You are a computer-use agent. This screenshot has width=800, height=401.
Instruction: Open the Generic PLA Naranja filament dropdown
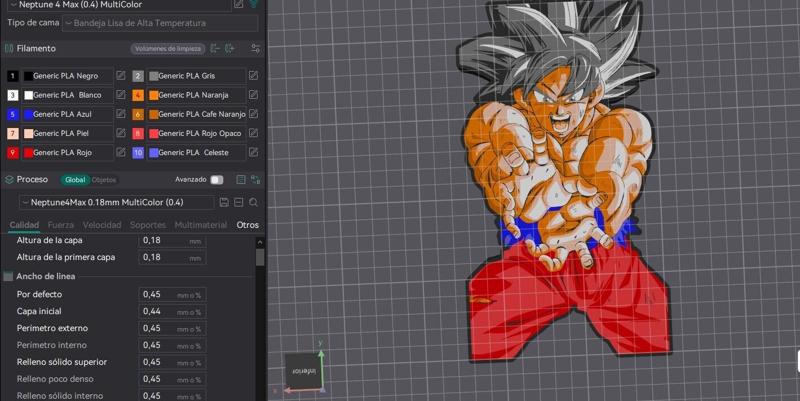point(194,95)
